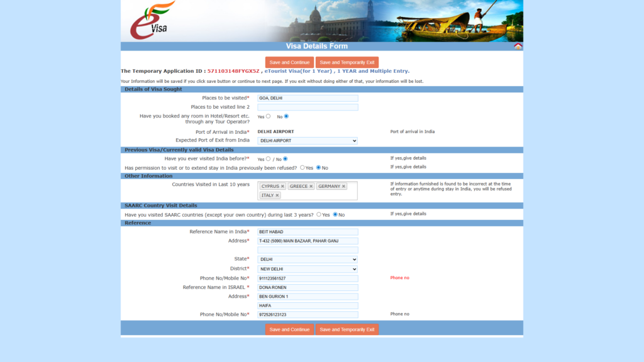Click Places to be visited field
The width and height of the screenshot is (644, 362).
click(x=308, y=98)
